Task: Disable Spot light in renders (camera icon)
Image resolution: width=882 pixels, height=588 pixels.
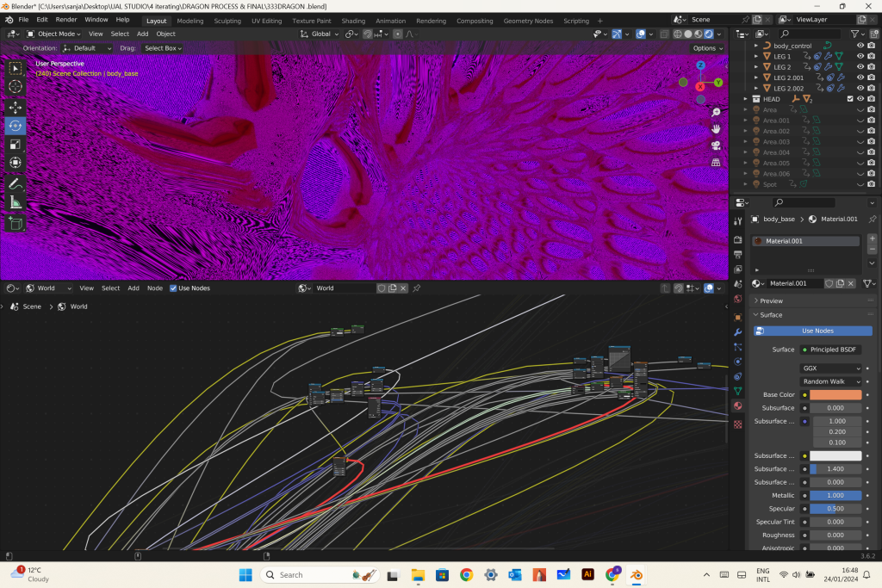Action: tap(872, 184)
